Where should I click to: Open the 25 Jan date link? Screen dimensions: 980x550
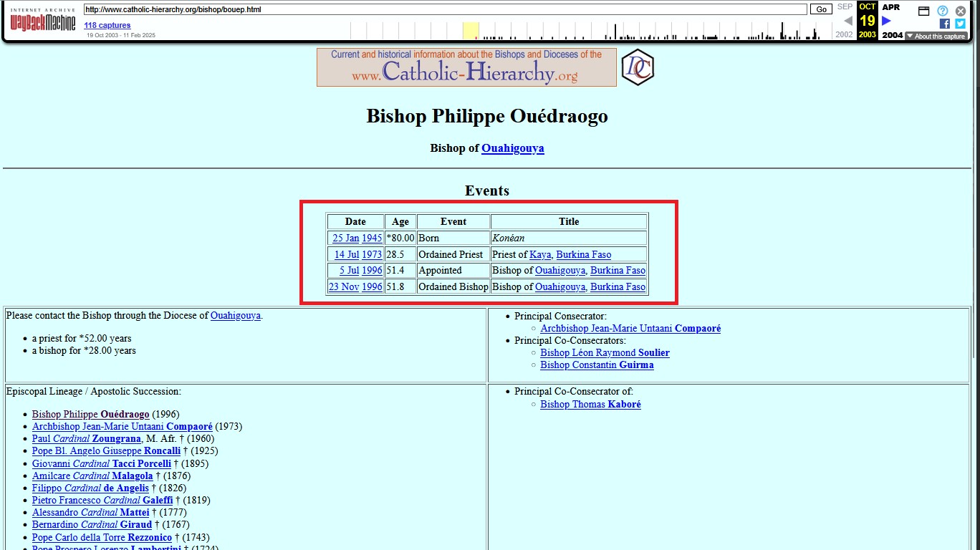tap(346, 238)
